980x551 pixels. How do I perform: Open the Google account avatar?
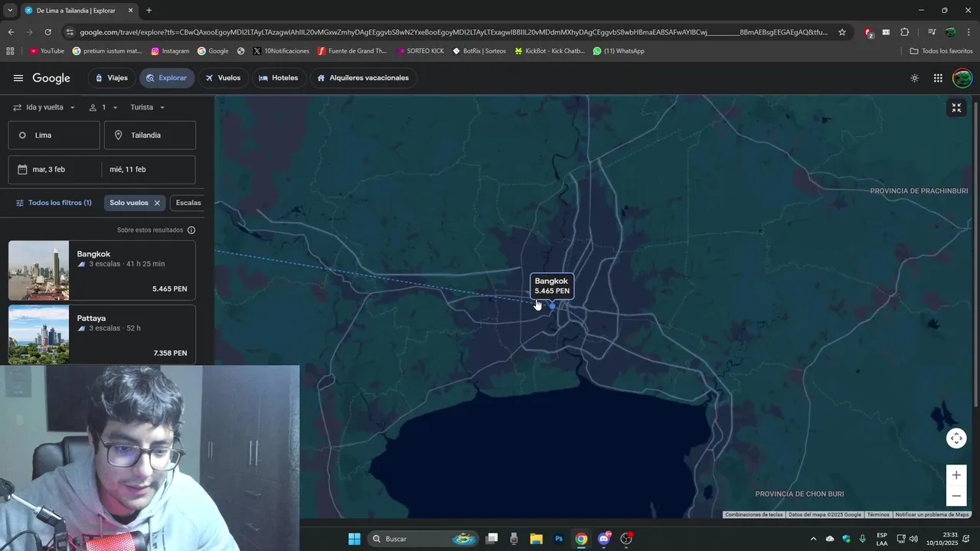coord(962,78)
